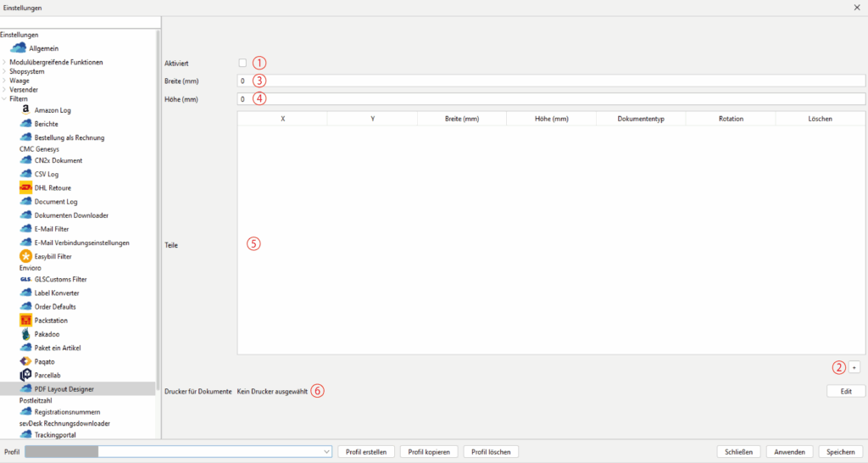
Task: Click the Edit button for printer
Action: (845, 391)
